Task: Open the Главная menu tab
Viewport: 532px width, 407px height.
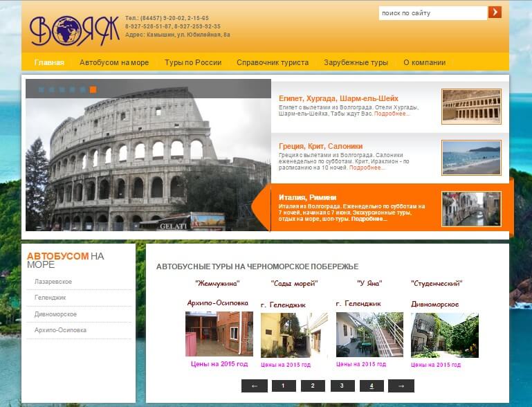Action: (49, 62)
